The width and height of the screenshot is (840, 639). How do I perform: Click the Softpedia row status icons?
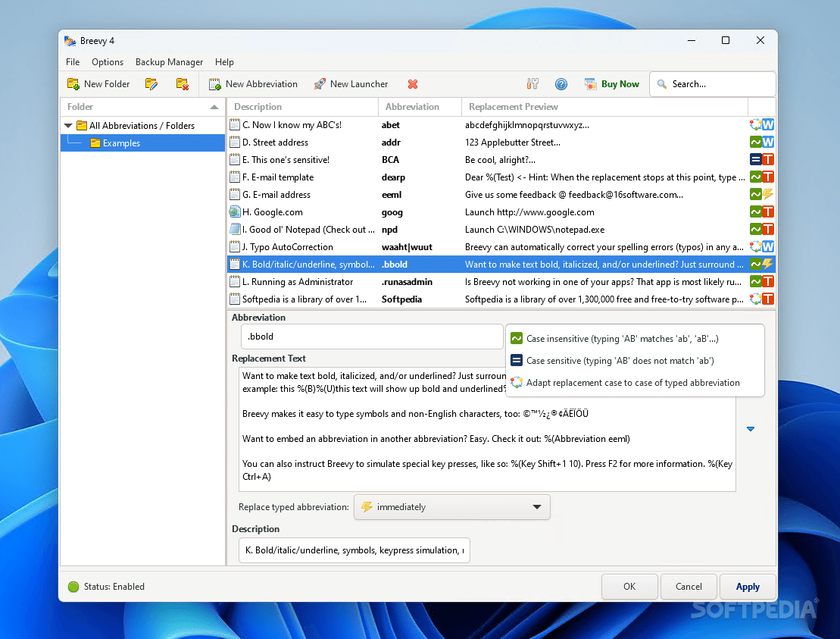click(x=762, y=299)
